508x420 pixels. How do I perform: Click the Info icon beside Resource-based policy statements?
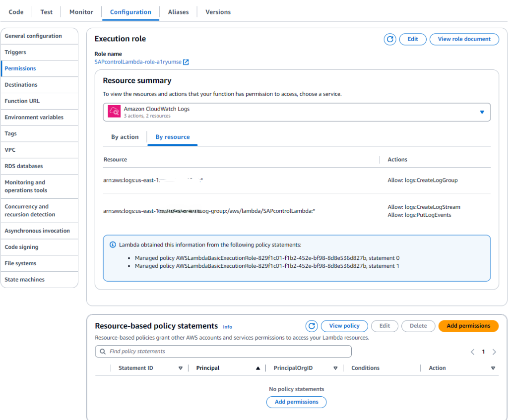tap(227, 327)
